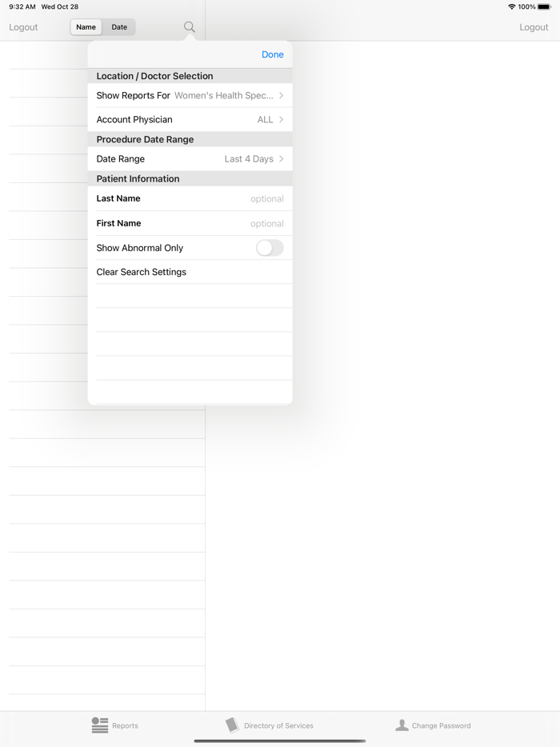Screen dimensions: 560x747
Task: Tap the Procedure Date Range header
Action: [145, 140]
